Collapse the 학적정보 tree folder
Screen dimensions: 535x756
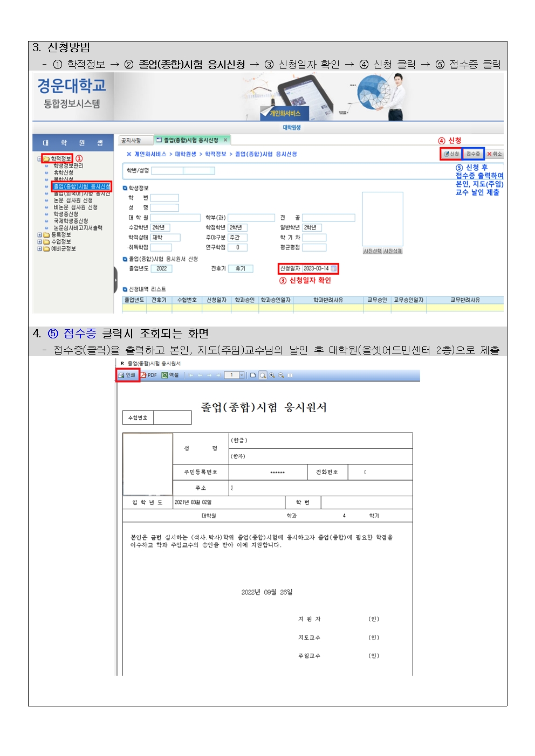click(x=40, y=159)
